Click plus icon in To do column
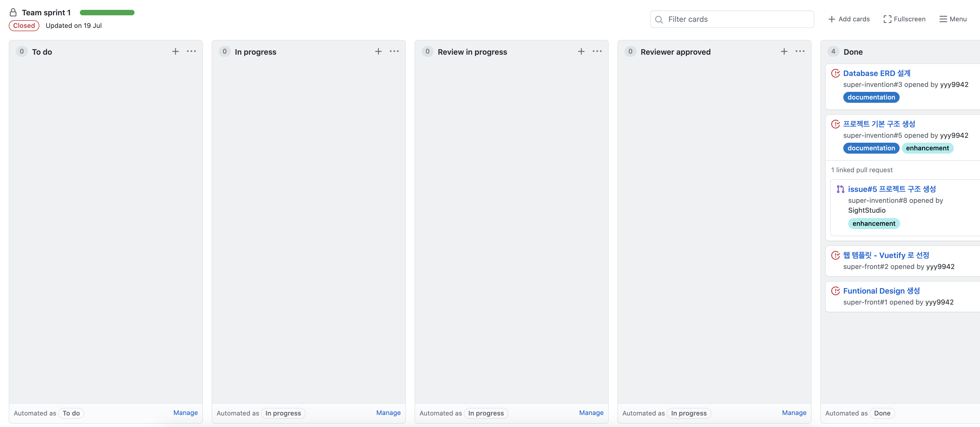980x427 pixels. tap(175, 51)
